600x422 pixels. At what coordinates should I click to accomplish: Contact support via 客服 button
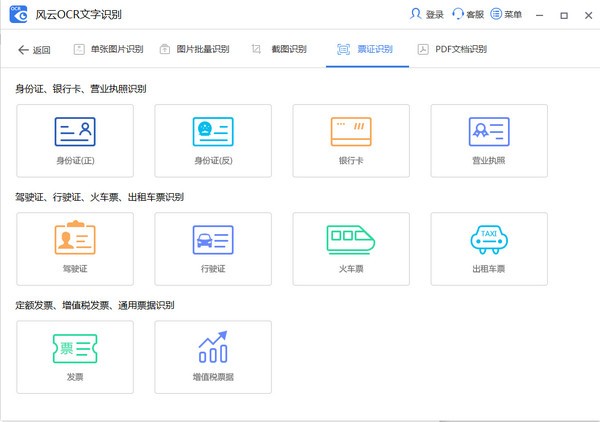[x=468, y=14]
